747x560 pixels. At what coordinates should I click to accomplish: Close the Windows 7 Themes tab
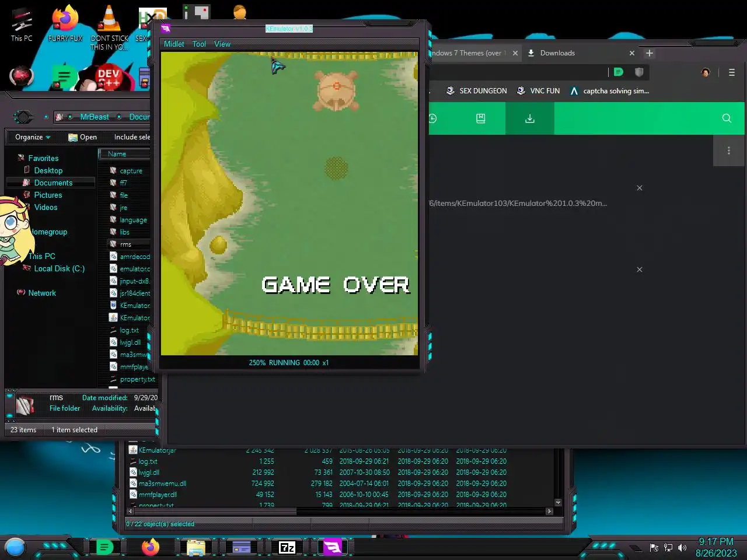[515, 53]
